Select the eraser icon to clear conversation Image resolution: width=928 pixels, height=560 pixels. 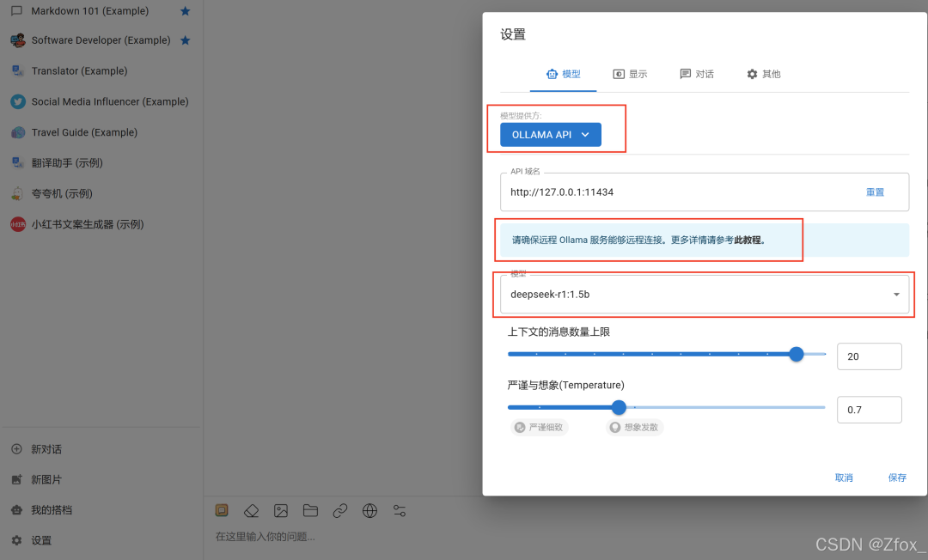(x=251, y=510)
